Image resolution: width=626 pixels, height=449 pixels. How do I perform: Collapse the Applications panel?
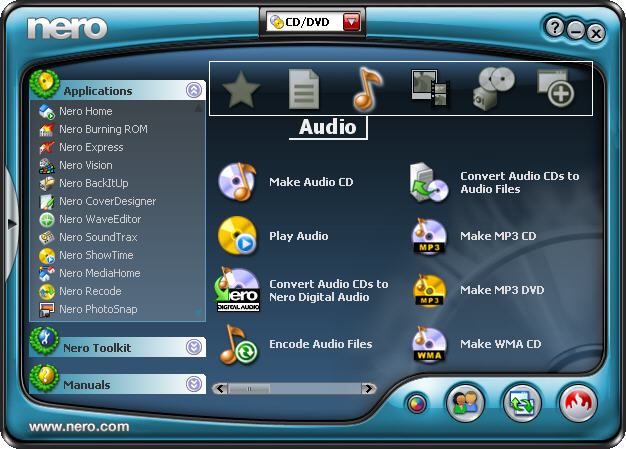[x=194, y=90]
